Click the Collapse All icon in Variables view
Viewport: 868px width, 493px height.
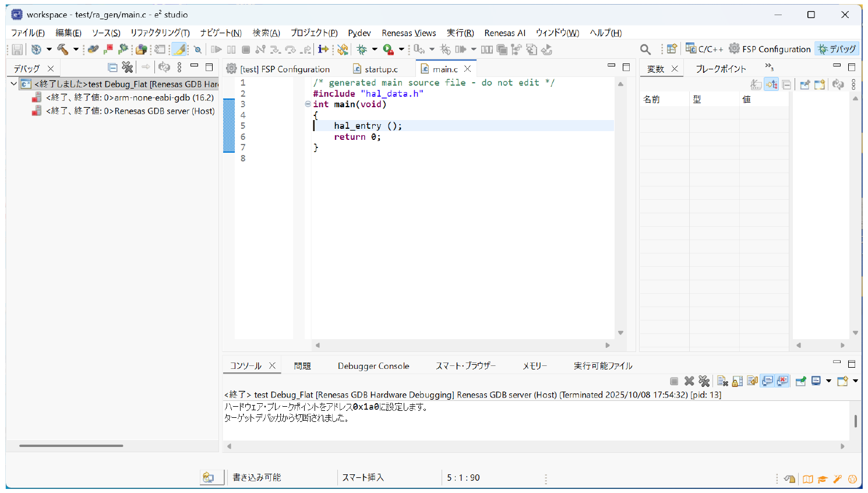[x=786, y=85]
